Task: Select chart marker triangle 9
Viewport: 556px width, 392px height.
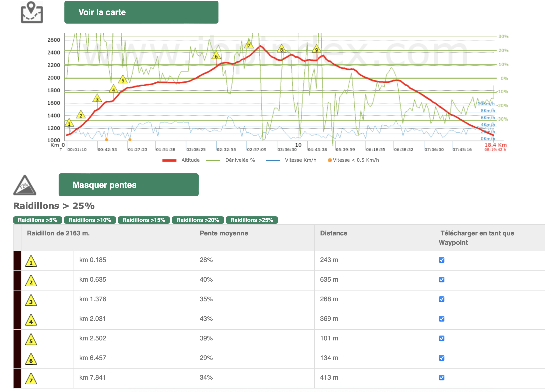Action: tap(317, 49)
